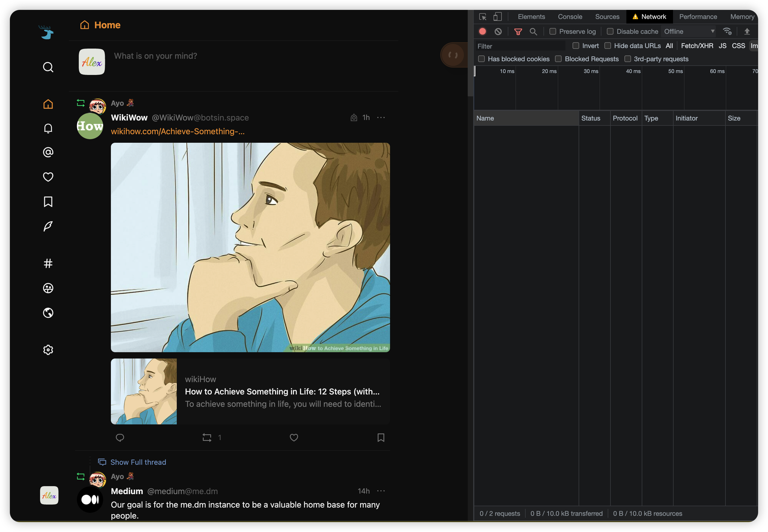Open Local timeline people icon in sidebar

48,288
